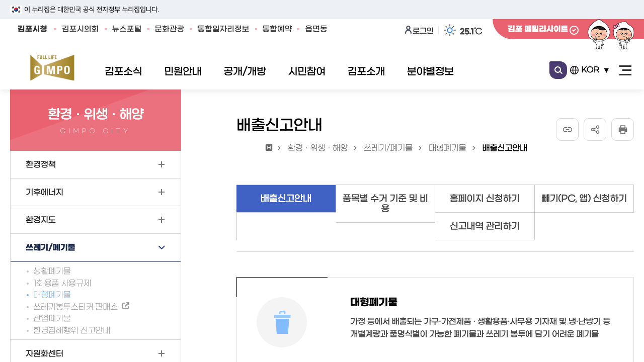Image resolution: width=644 pixels, height=362 pixels.
Task: Click the Gimpo Full Life logo
Action: point(52,67)
